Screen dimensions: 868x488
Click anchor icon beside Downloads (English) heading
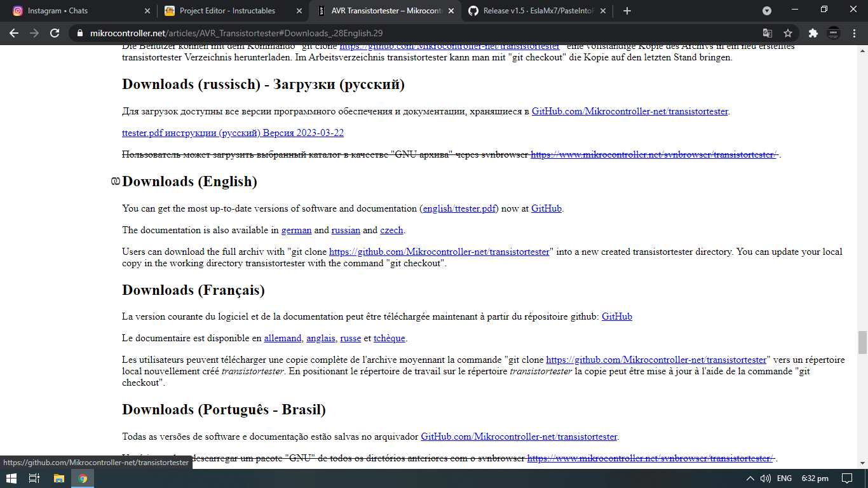pyautogui.click(x=115, y=182)
